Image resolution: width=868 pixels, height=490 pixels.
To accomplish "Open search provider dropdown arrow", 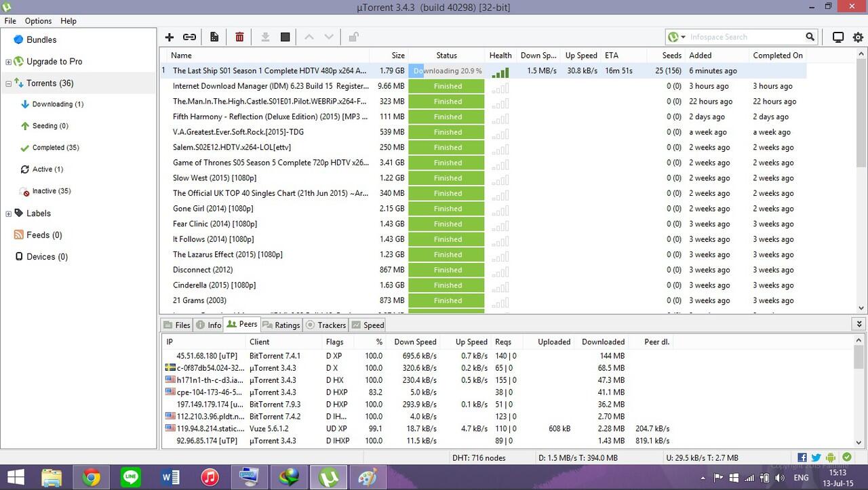I will click(683, 37).
